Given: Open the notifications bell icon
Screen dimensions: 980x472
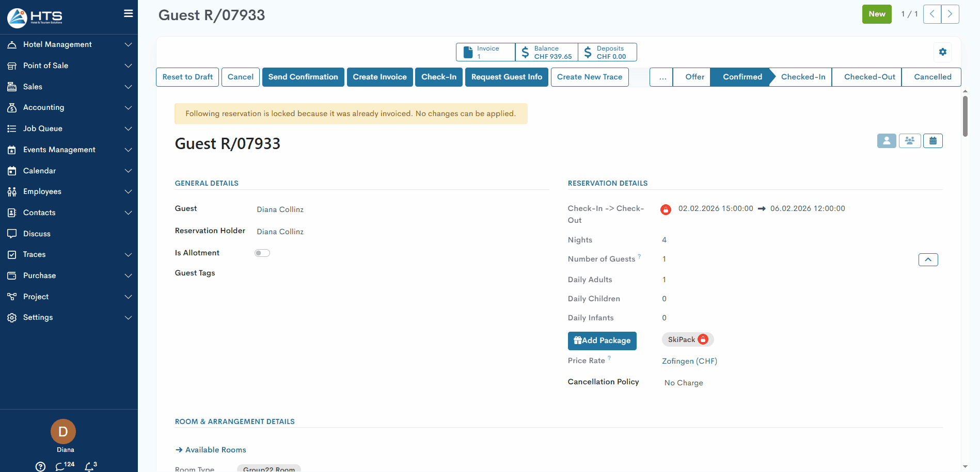Looking at the screenshot, I should 90,466.
